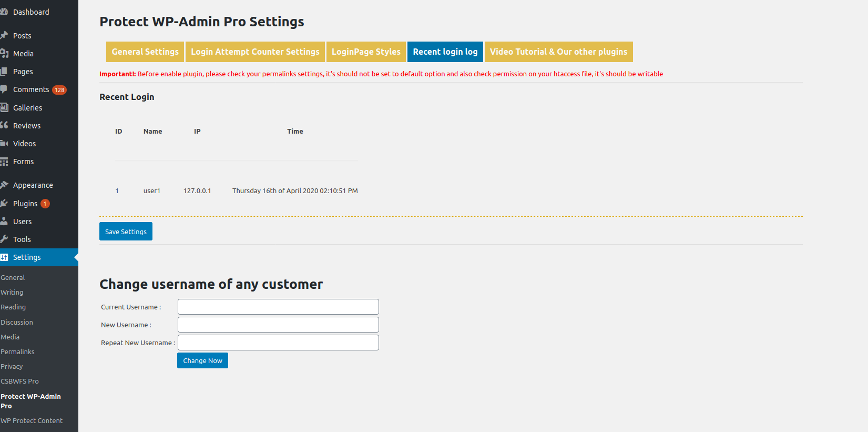Click the user1 name cell

(152, 190)
